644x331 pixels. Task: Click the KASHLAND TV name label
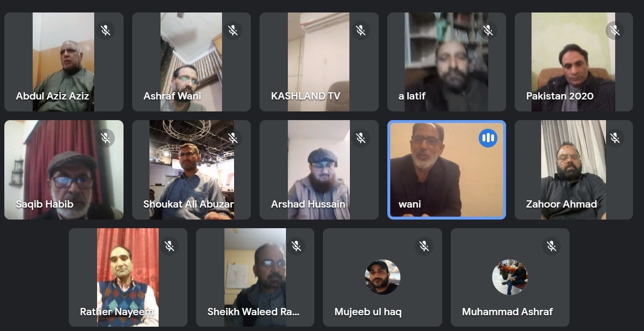coord(306,96)
